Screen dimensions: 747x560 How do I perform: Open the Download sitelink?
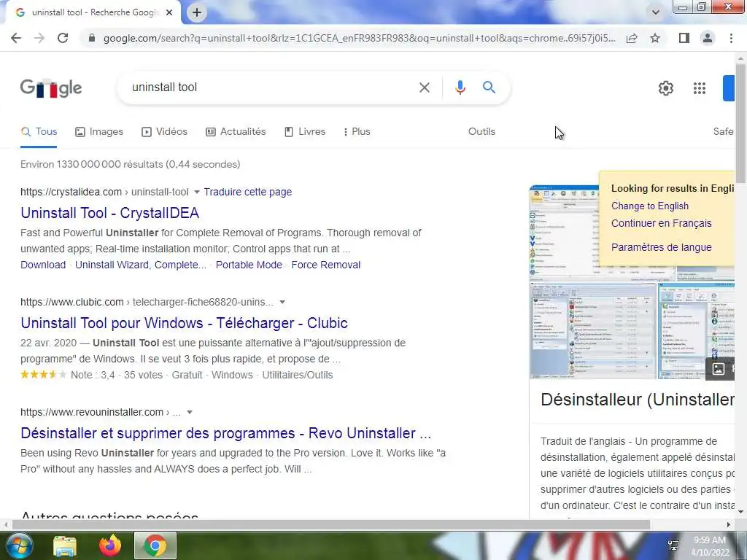(x=43, y=265)
